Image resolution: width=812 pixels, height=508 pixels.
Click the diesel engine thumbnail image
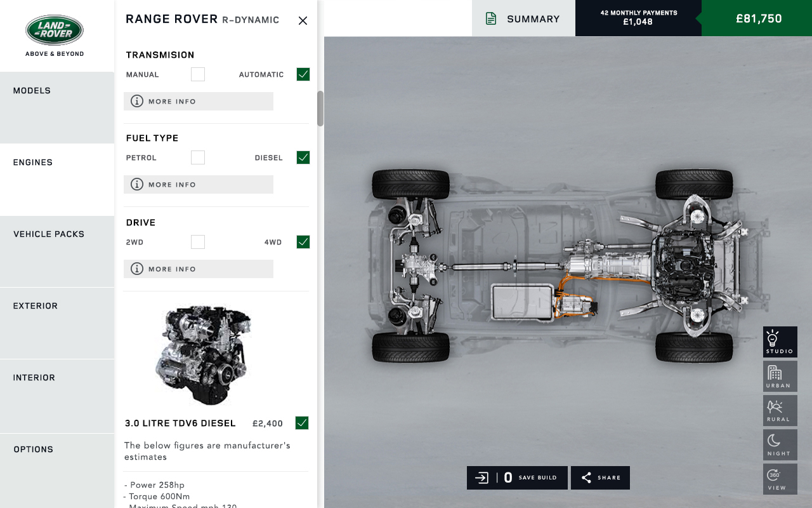pos(204,356)
